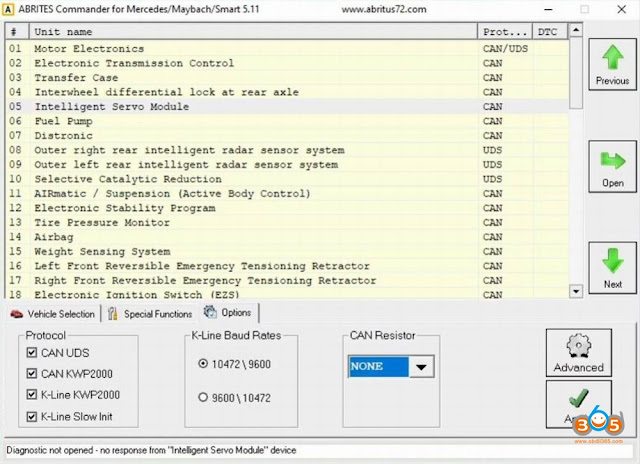
Task: Select Electronic Transmission Control row
Action: tap(287, 63)
